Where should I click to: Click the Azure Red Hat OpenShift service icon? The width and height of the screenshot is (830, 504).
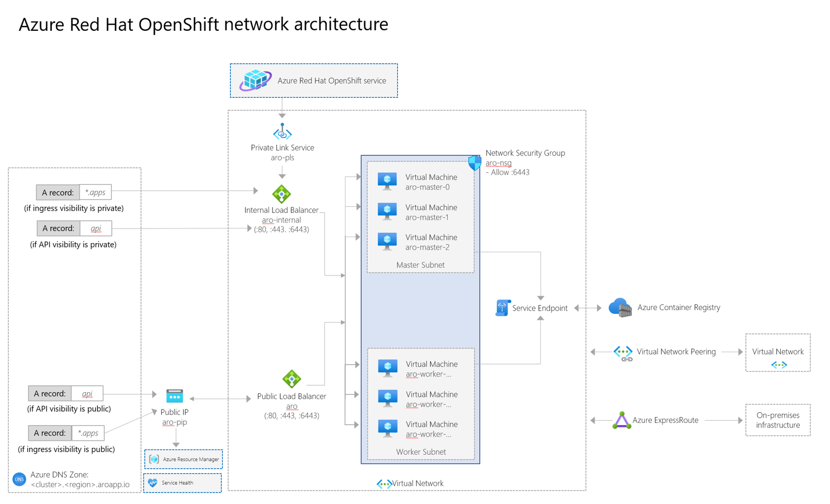point(255,80)
